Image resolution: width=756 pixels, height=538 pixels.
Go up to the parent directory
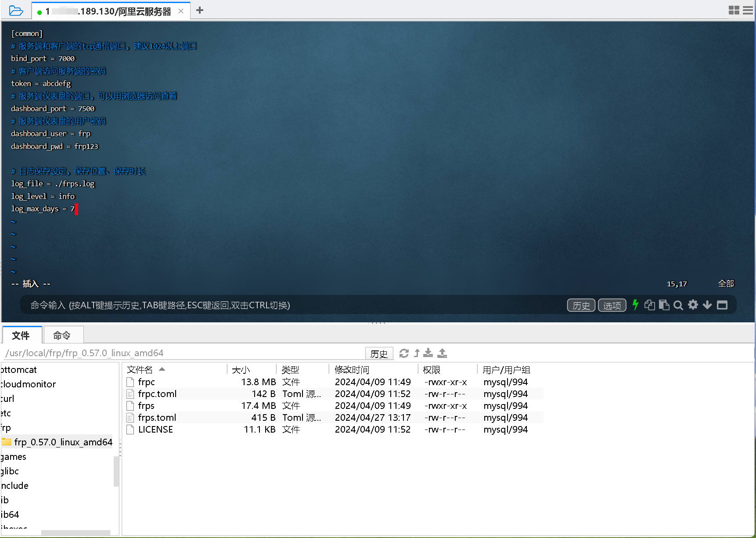coord(417,353)
